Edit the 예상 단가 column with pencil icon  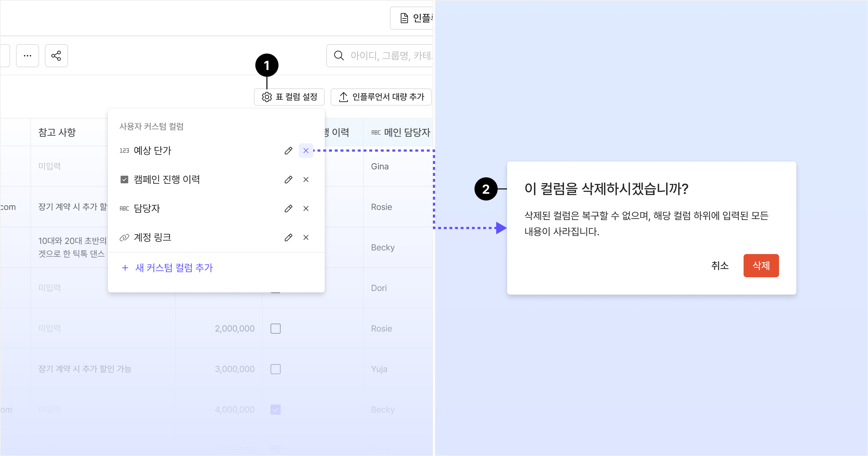pos(288,151)
